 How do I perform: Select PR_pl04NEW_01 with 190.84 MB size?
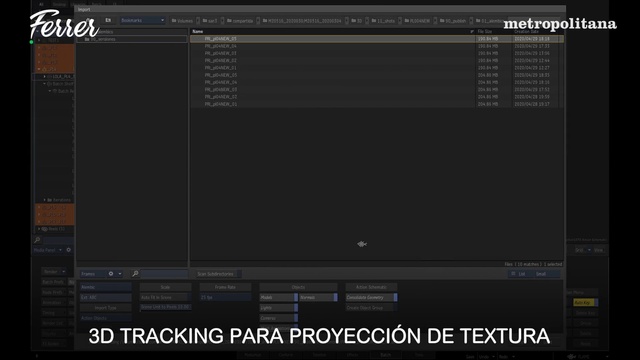coord(377,68)
